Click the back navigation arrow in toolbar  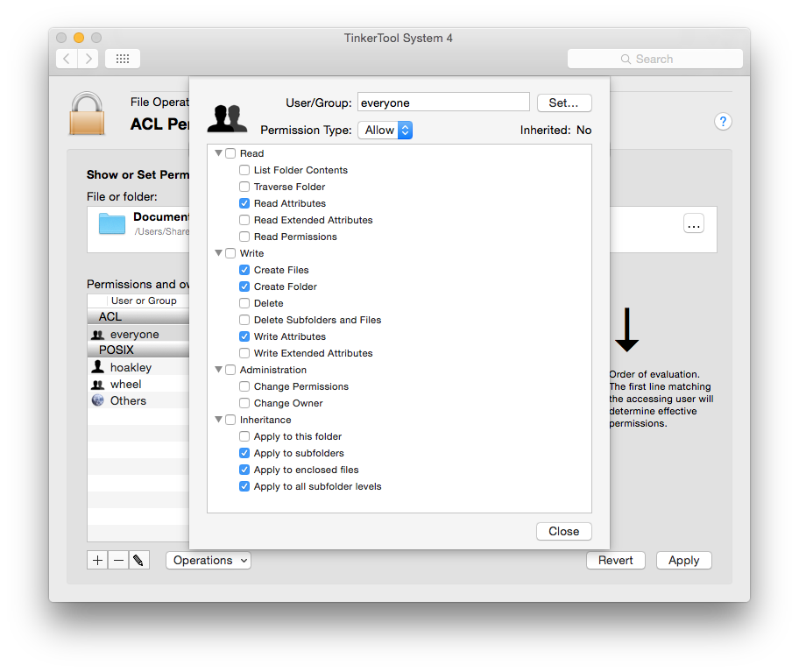click(67, 59)
